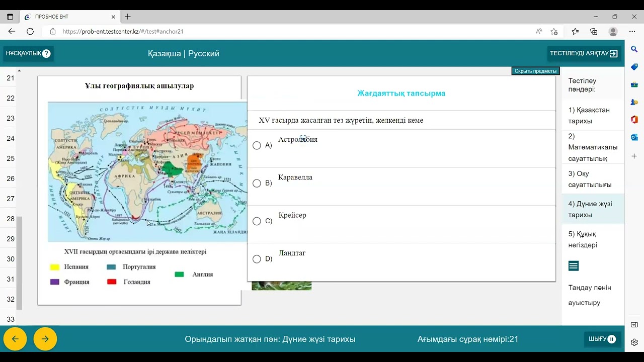The width and height of the screenshot is (644, 362).
Task: Open the НҰСҚАУЛЫҚ help button
Action: (28, 53)
